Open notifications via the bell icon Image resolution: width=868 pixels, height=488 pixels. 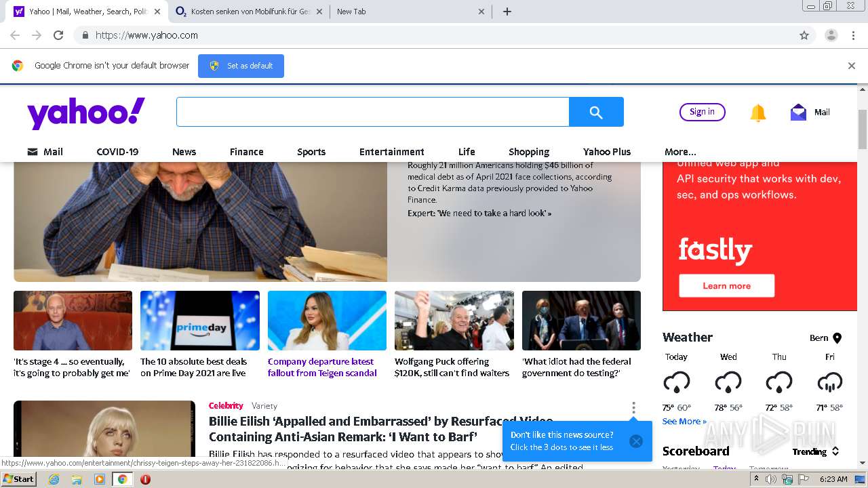tap(757, 113)
